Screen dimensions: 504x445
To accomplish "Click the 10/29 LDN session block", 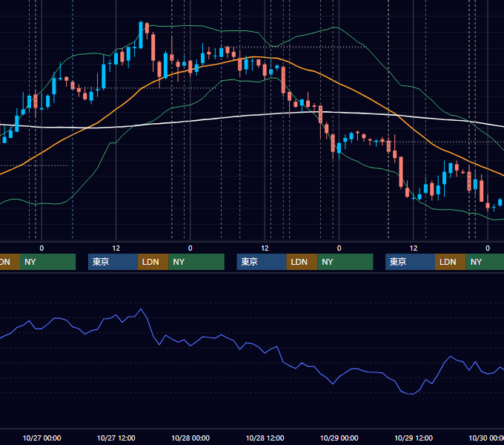I will click(x=451, y=262).
